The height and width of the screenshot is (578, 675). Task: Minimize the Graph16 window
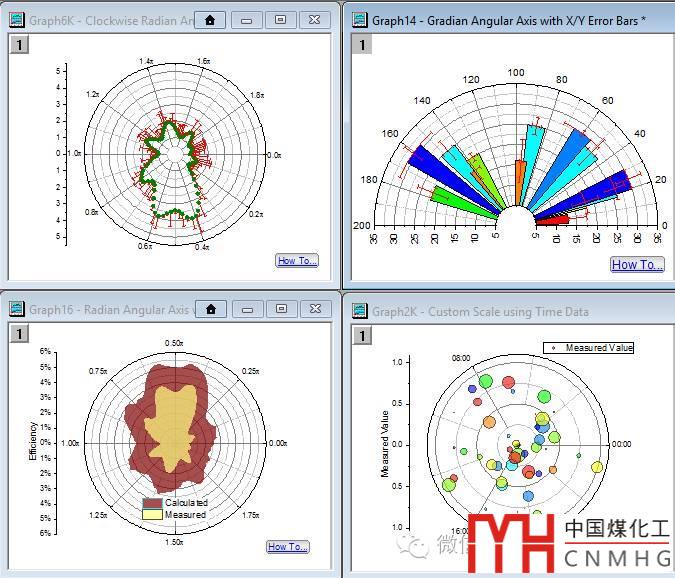248,309
